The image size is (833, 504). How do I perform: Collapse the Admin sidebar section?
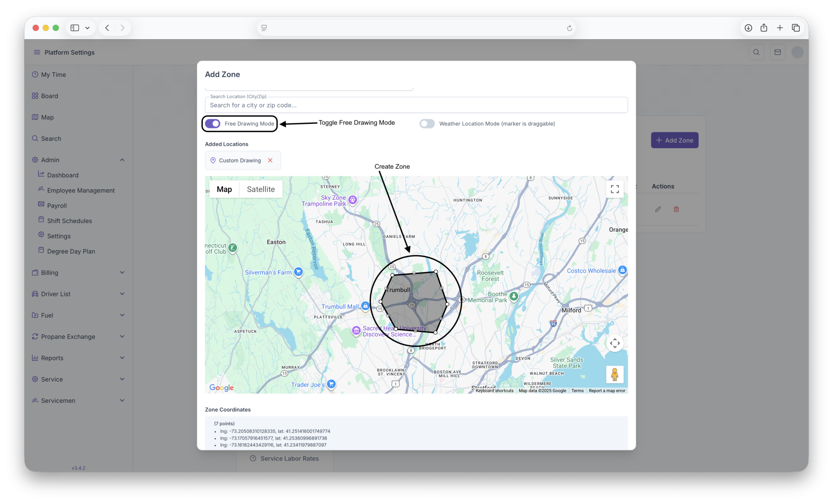[x=122, y=160]
